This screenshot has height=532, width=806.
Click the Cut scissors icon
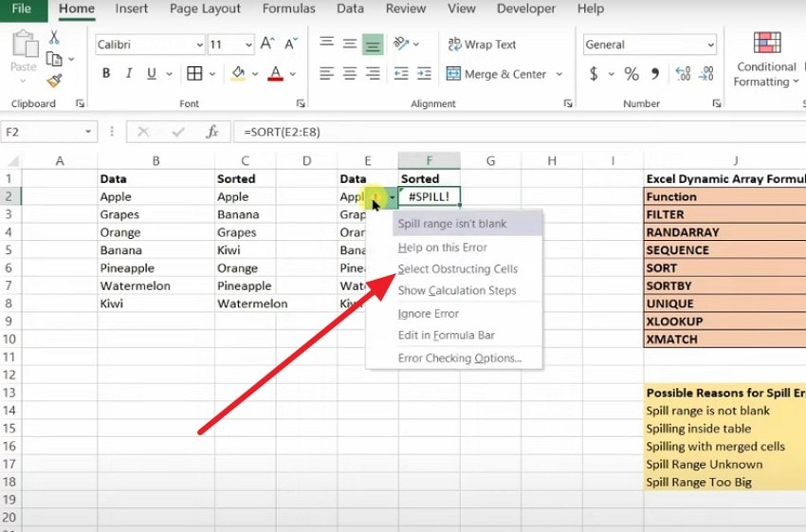pyautogui.click(x=54, y=37)
